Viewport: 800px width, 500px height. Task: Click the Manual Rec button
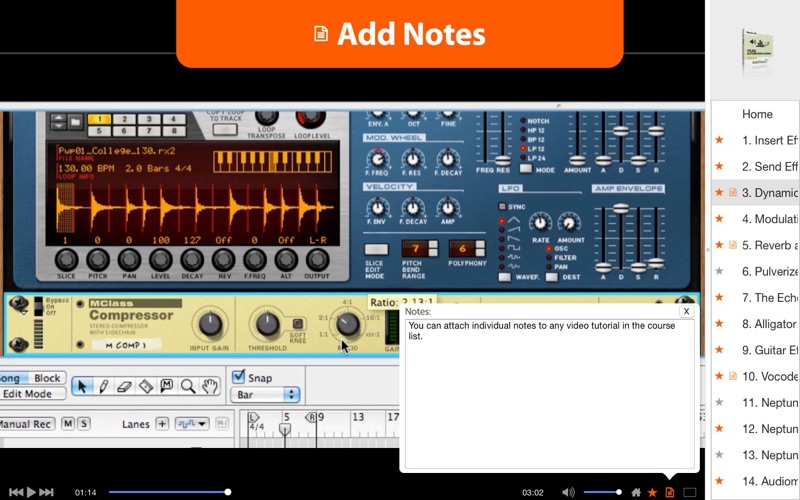26,424
